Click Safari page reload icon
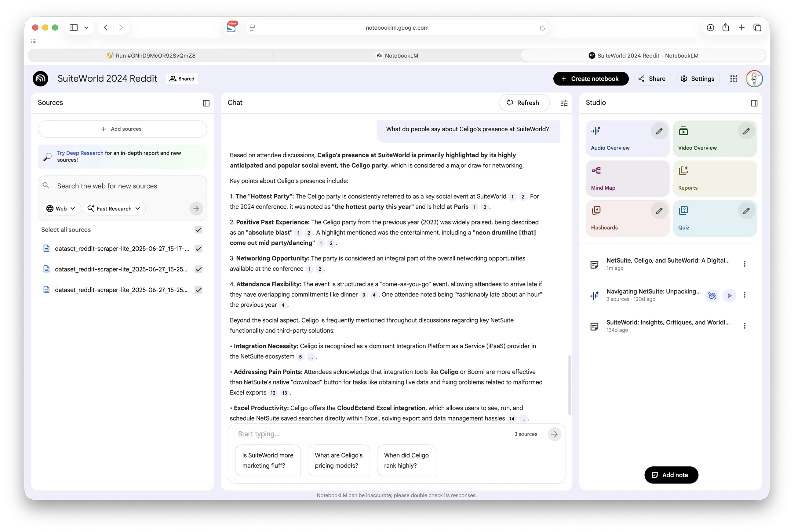 (542, 28)
